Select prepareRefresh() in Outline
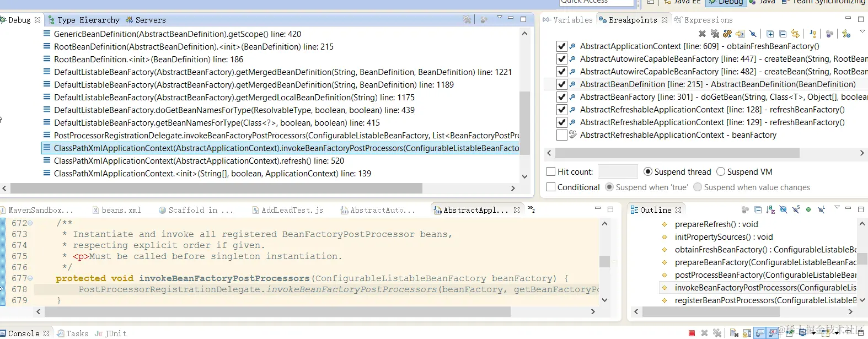Viewport: 868px width, 339px height. [x=716, y=224]
